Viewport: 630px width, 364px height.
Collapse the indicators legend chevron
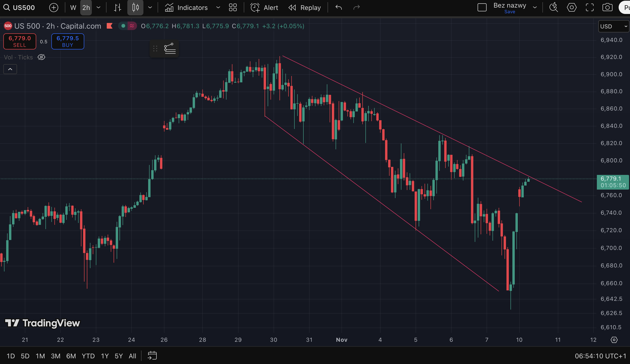[x=10, y=69]
